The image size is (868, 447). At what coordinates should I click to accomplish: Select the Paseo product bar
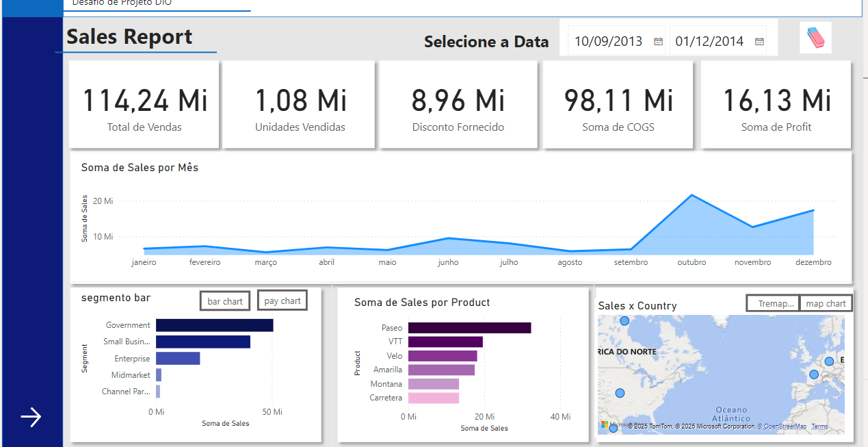click(x=470, y=328)
